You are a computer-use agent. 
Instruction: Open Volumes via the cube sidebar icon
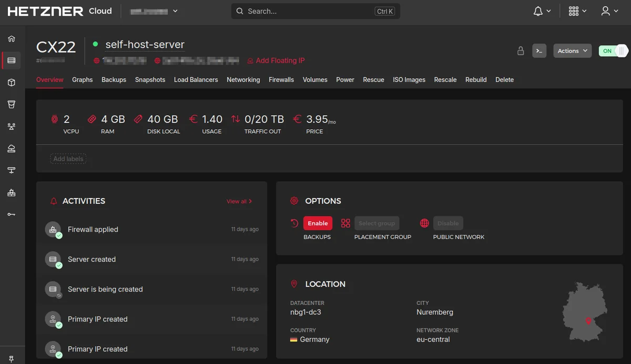pyautogui.click(x=12, y=82)
